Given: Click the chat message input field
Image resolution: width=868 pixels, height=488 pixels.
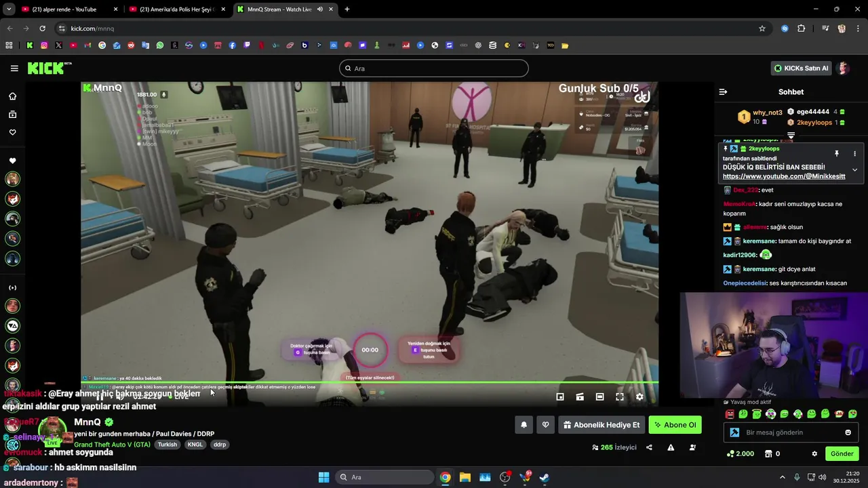Looking at the screenshot, I should tap(791, 432).
